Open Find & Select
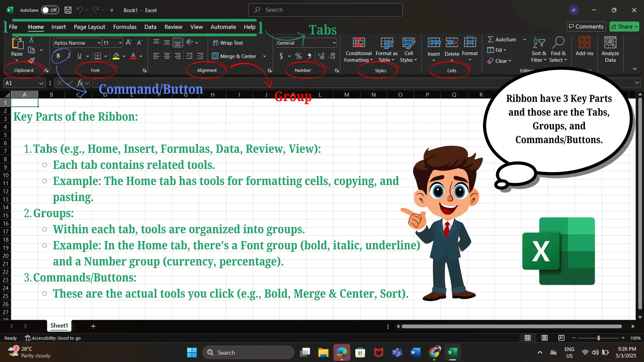This screenshot has height=362, width=644. (x=558, y=50)
